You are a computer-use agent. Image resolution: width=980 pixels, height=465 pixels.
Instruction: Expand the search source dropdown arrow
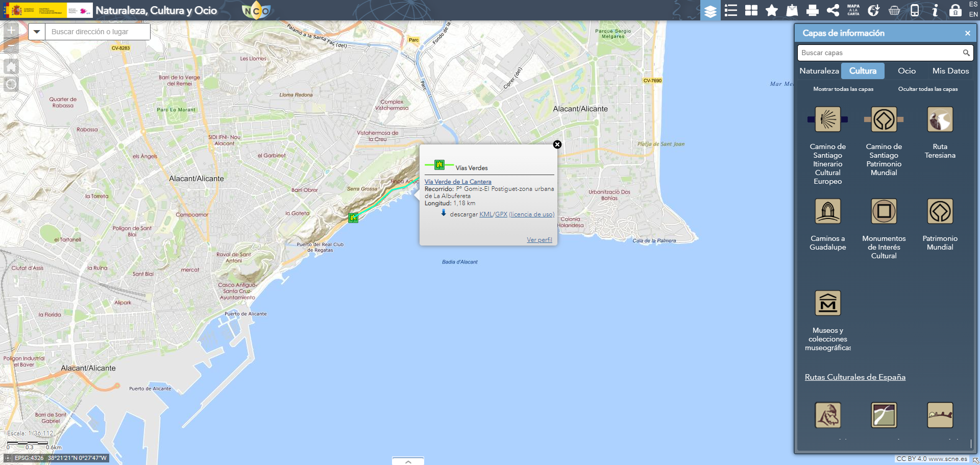pos(37,32)
